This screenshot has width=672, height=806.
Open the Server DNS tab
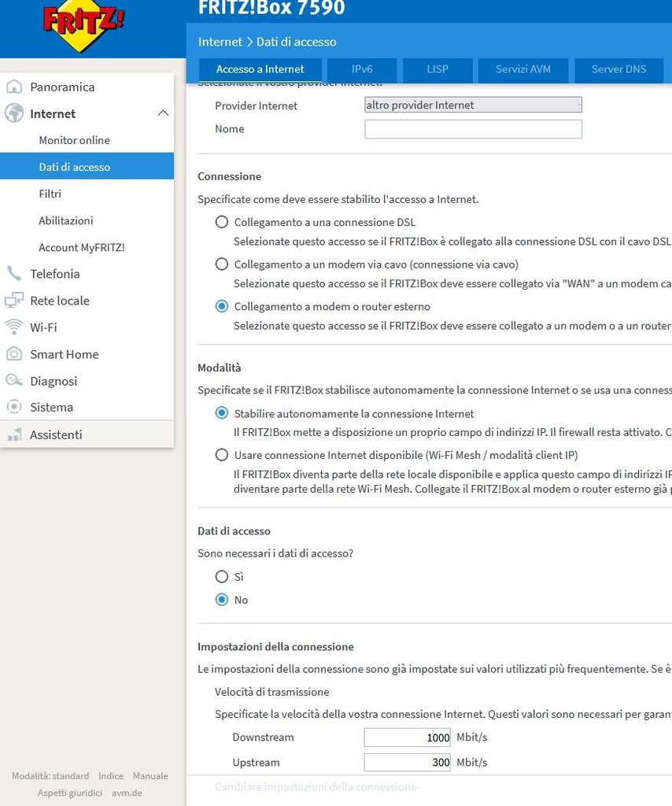(x=618, y=69)
